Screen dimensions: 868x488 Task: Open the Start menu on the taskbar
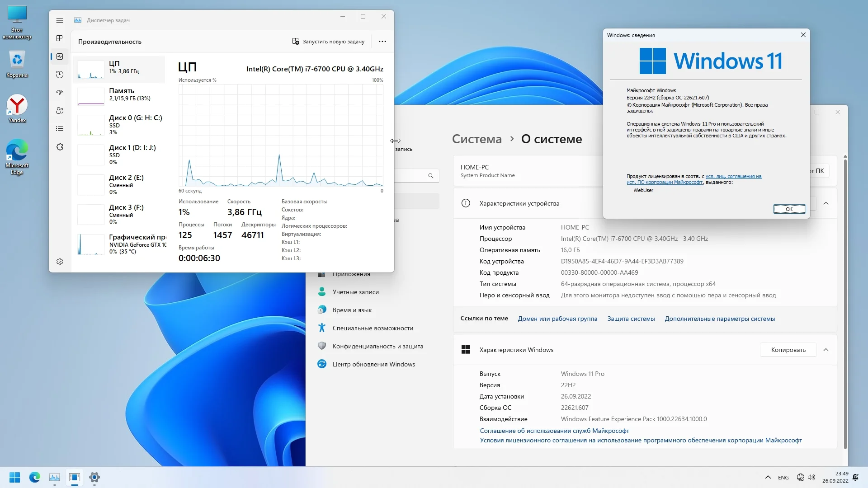[15, 477]
